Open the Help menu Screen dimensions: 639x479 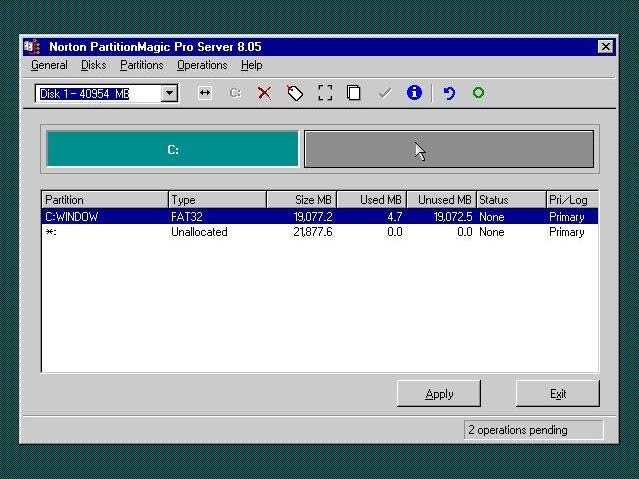point(251,65)
